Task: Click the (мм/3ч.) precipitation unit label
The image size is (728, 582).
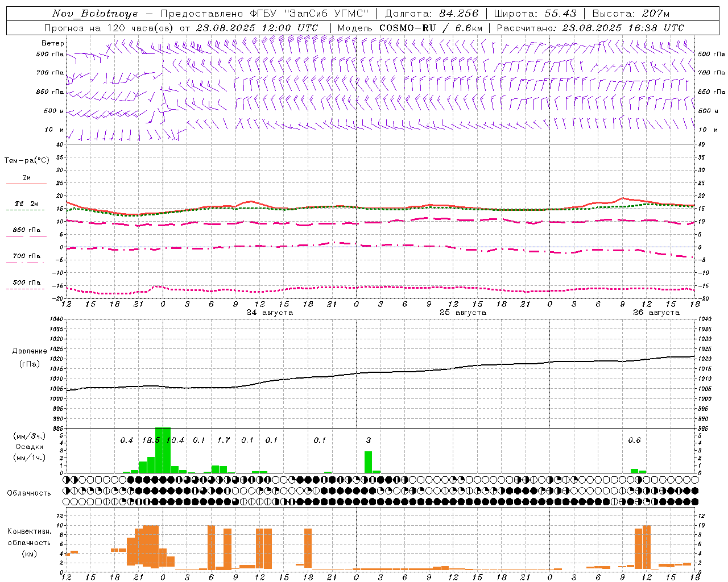Action: [30, 436]
